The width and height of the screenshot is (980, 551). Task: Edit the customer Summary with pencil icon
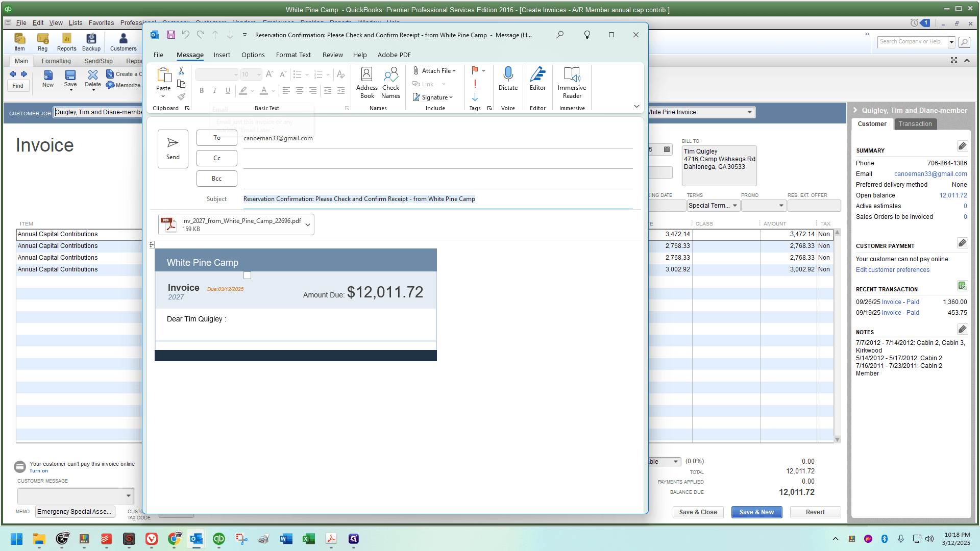coord(962,146)
